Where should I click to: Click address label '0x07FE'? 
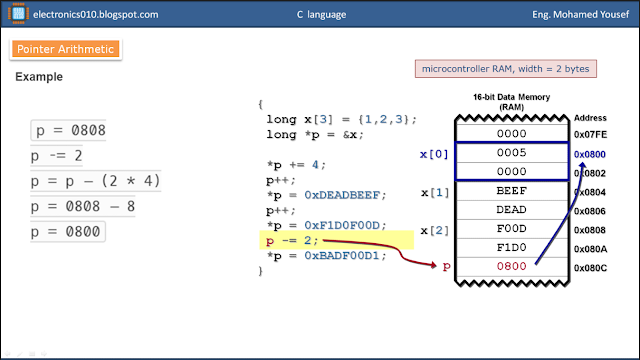coord(590,135)
